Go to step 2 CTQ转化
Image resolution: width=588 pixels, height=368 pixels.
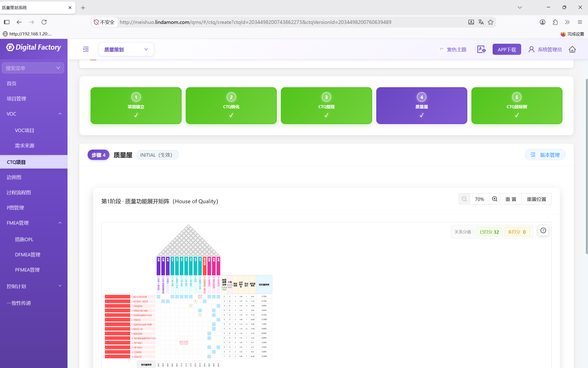point(231,106)
